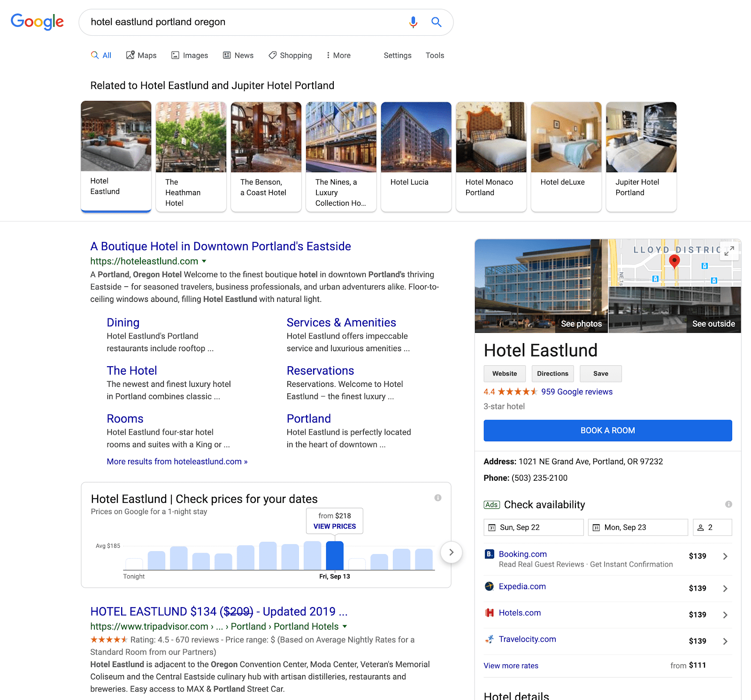The image size is (751, 700).
Task: Open the Dining sitelink
Action: point(123,323)
